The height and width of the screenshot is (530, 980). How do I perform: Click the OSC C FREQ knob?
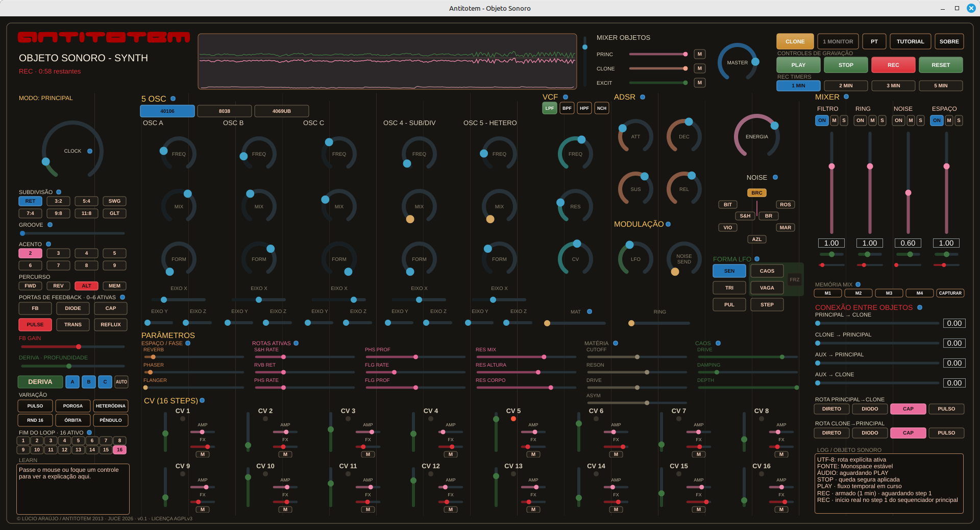pos(339,154)
